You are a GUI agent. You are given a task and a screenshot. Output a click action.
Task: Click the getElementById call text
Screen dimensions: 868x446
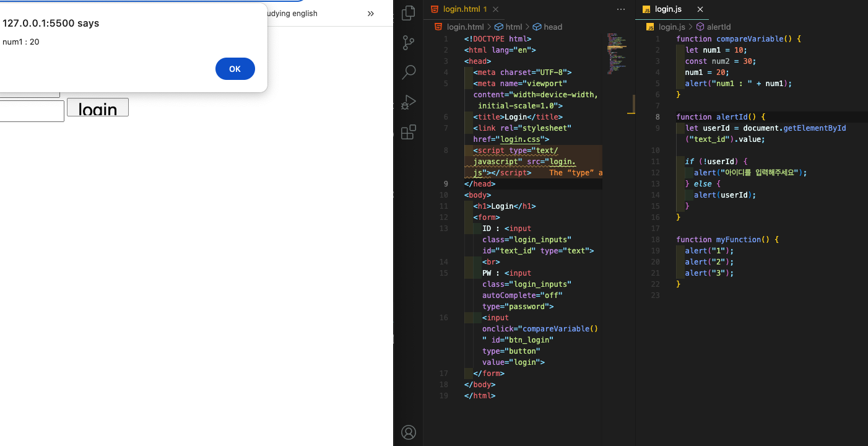coord(815,128)
